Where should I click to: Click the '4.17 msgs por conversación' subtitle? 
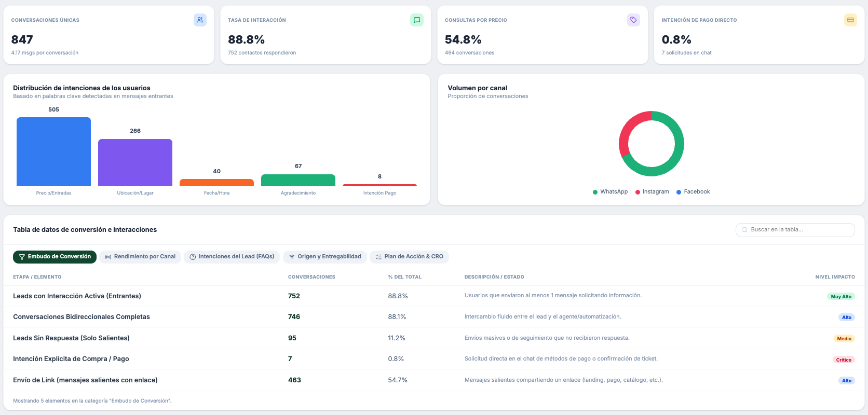coord(45,53)
